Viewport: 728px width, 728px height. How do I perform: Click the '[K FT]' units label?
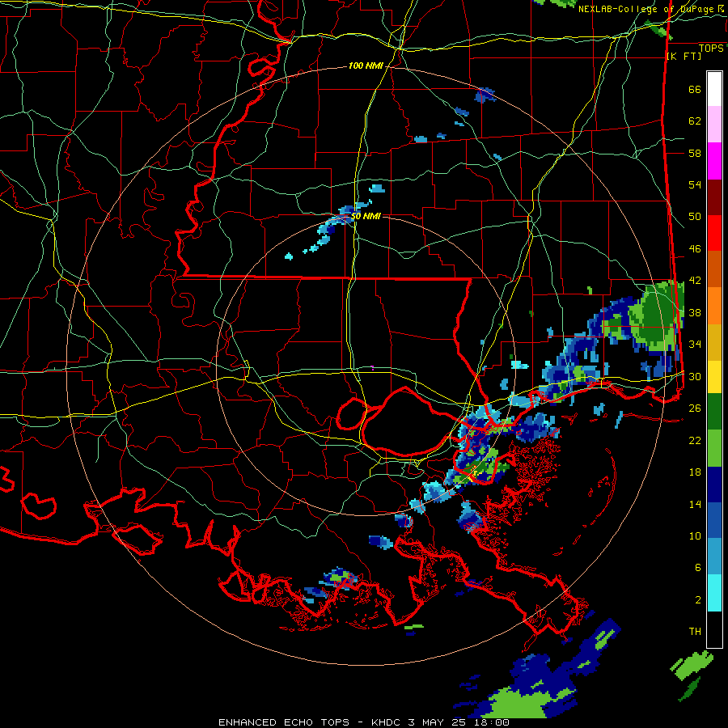[x=684, y=56]
